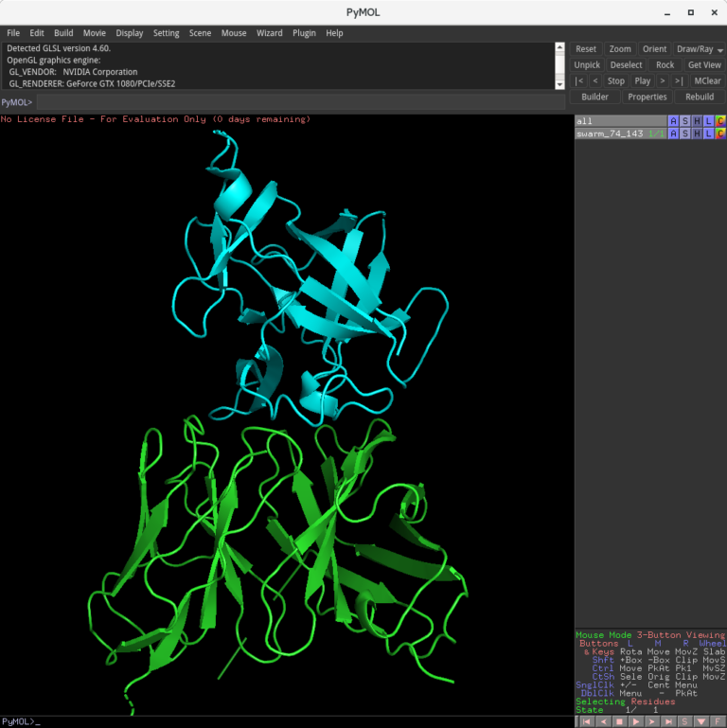Open color menu for swarm_74_143
The height and width of the screenshot is (728, 727).
click(720, 134)
